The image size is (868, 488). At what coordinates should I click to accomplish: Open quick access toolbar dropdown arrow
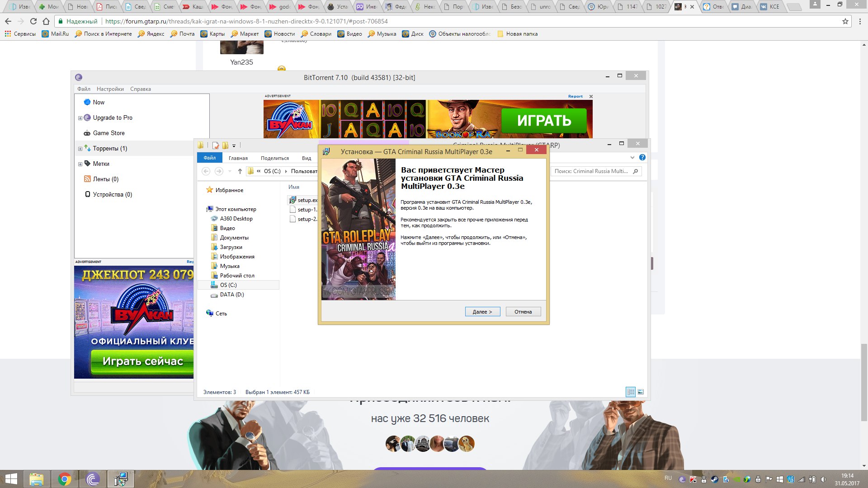[x=234, y=145]
